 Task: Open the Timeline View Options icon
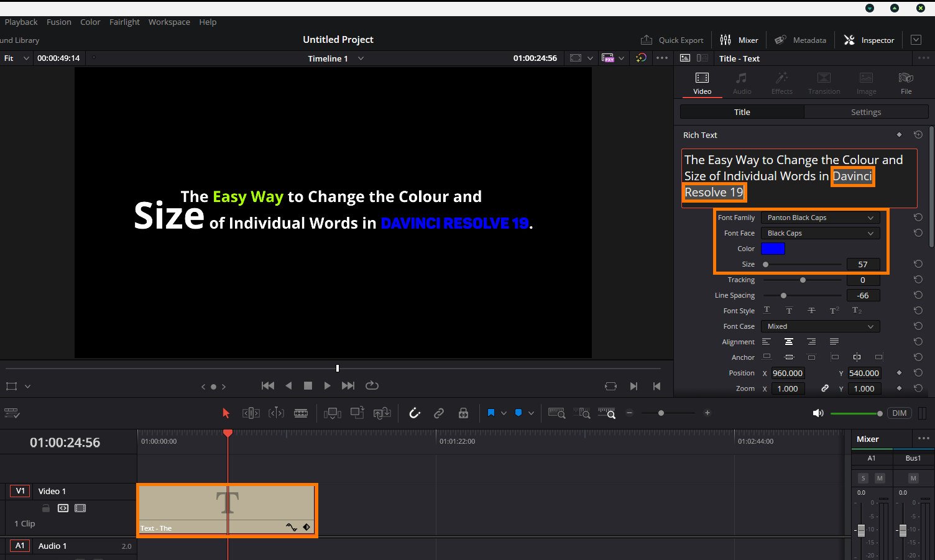pos(12,413)
